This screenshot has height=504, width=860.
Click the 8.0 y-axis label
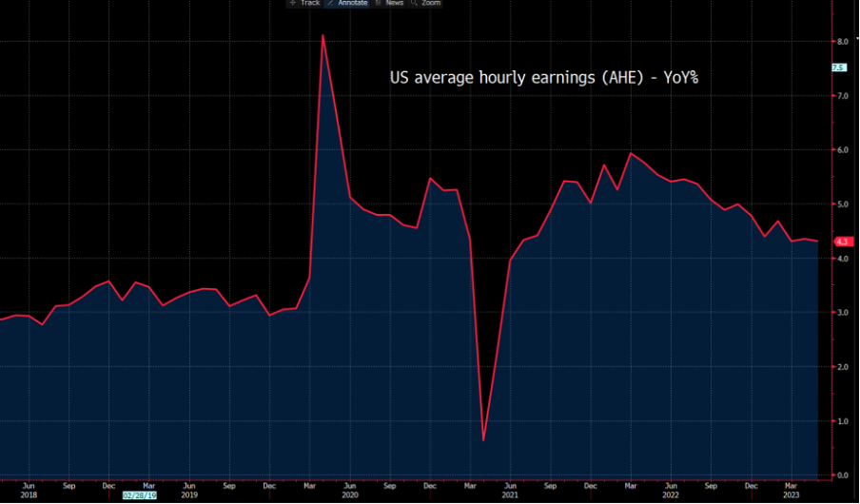click(843, 42)
